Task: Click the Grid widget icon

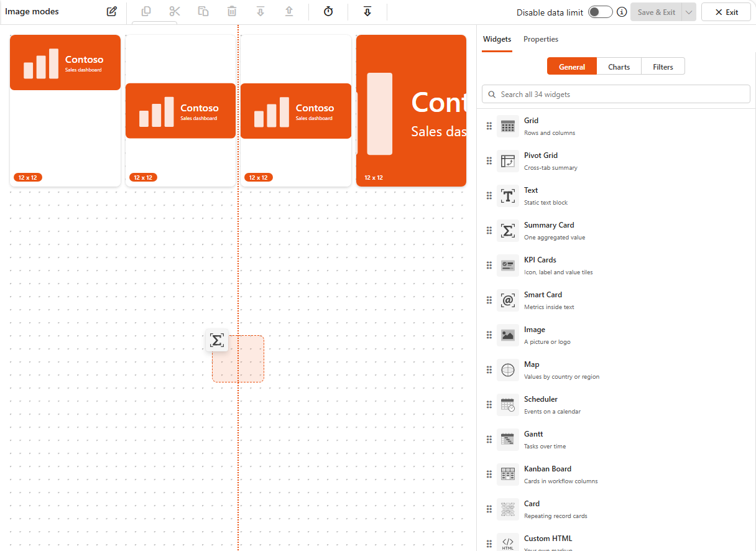Action: (x=508, y=126)
